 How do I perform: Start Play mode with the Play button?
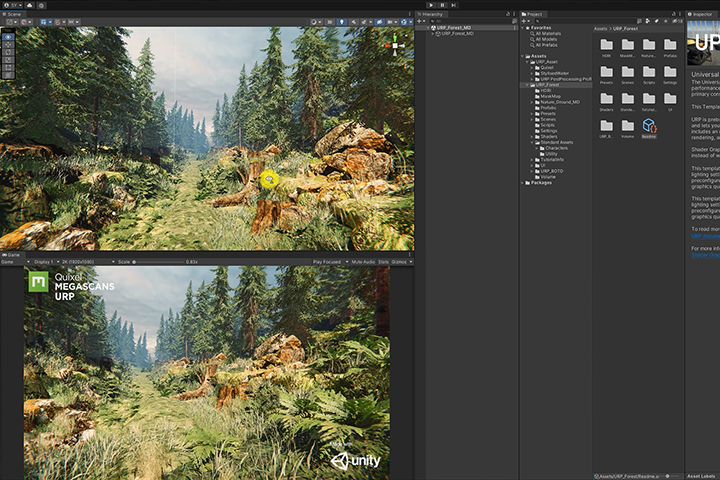pyautogui.click(x=431, y=5)
